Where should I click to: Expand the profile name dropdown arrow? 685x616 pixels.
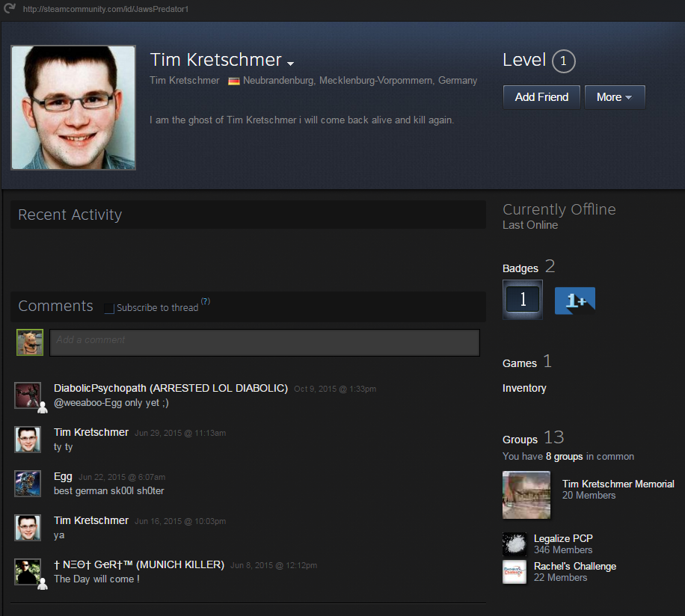[x=291, y=64]
